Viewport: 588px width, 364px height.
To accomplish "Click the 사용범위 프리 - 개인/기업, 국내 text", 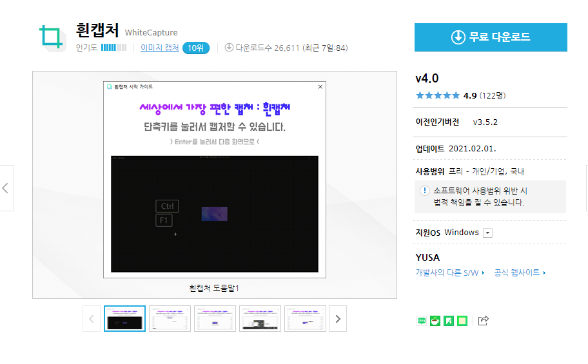I will click(x=470, y=171).
